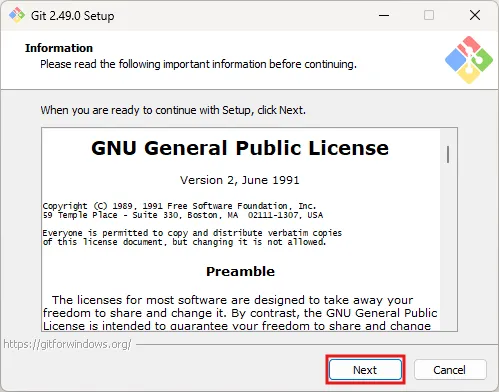Screen dimensions: 499x392
Task: Click the Free Software Foundation copyright line
Action: 179,206
